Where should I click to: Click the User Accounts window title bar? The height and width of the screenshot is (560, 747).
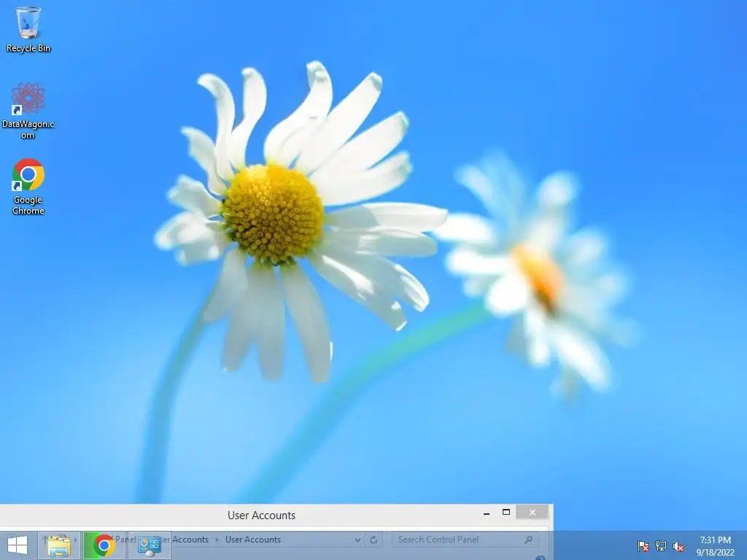tap(262, 516)
